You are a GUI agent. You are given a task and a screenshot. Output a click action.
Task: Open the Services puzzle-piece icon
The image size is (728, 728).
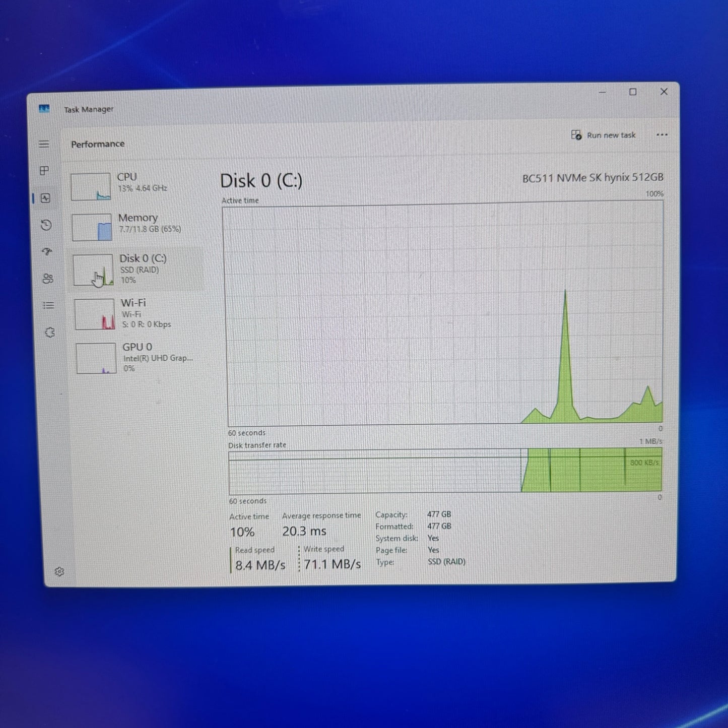pos(49,333)
